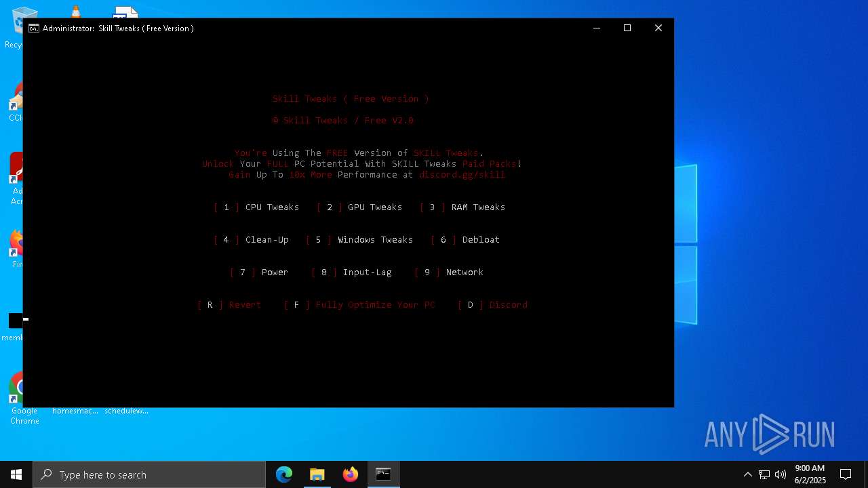Open the clock showing 9:00 AM
Image resolution: width=868 pixels, height=488 pixels.
[x=810, y=474]
